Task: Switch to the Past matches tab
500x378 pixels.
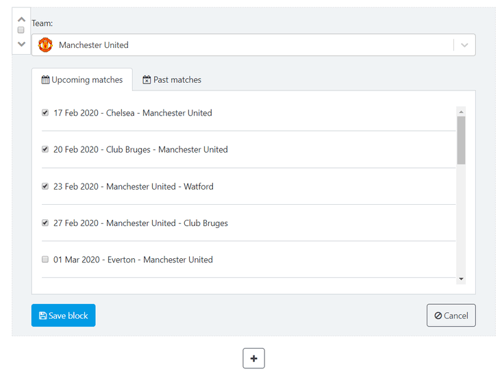Action: [172, 80]
